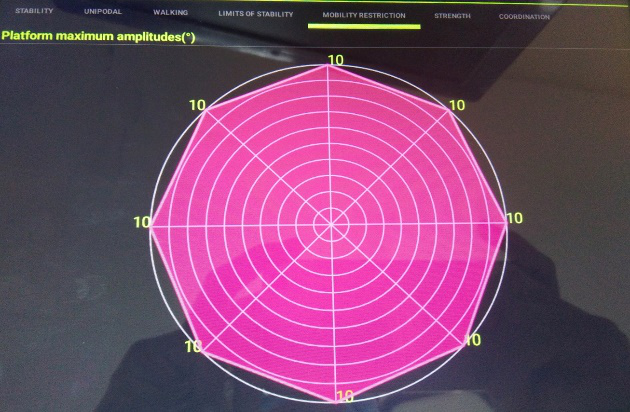Click the bottom '10' amplitude label
This screenshot has height=412, width=630.
[344, 397]
